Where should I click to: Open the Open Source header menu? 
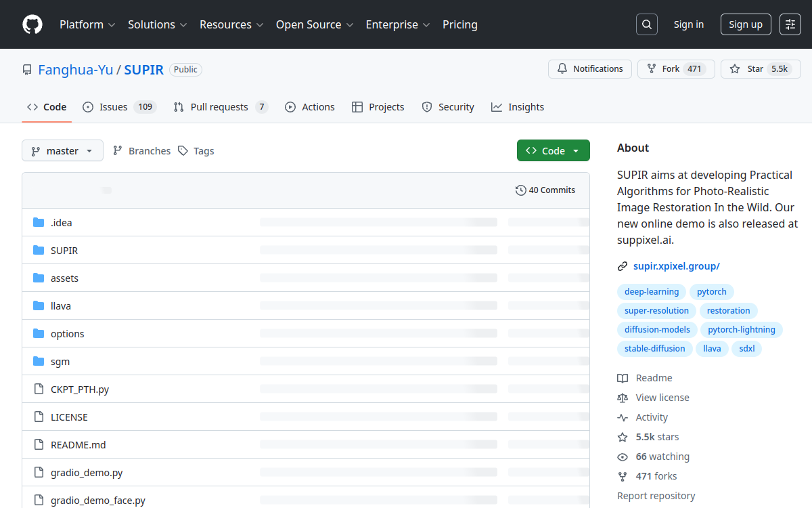pyautogui.click(x=315, y=24)
